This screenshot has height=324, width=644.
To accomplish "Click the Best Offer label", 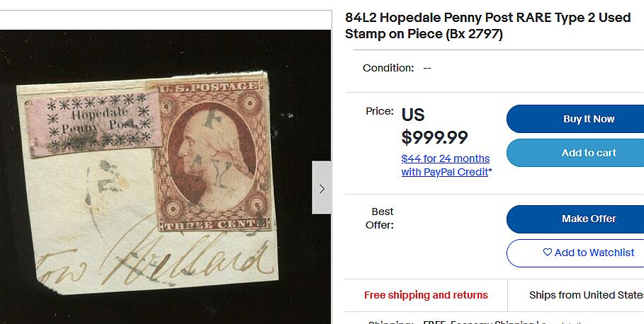I will pyautogui.click(x=380, y=218).
